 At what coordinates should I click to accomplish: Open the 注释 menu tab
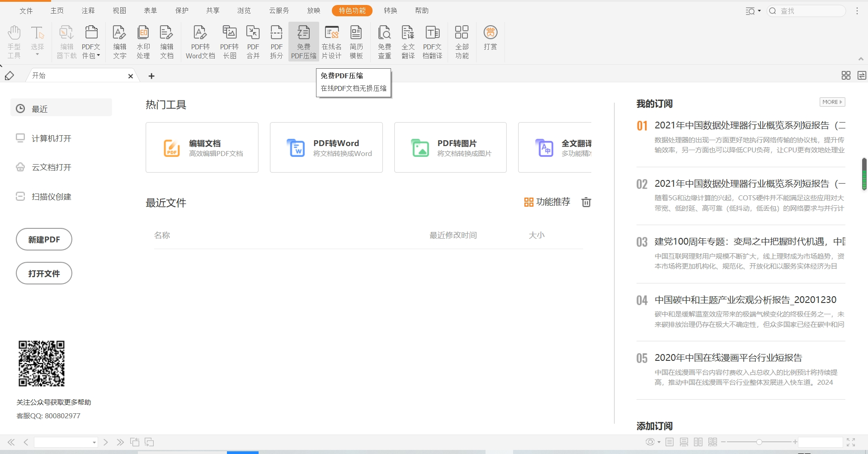pos(88,10)
